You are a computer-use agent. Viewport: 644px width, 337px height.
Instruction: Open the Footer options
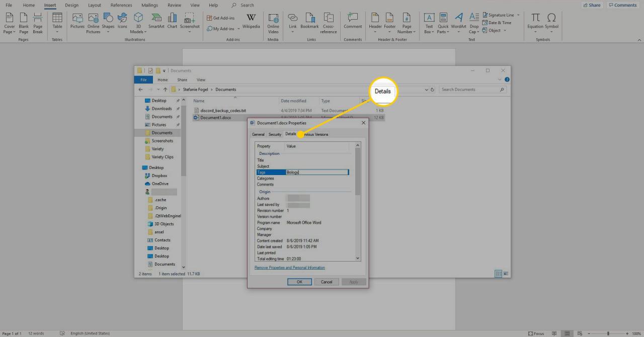390,24
